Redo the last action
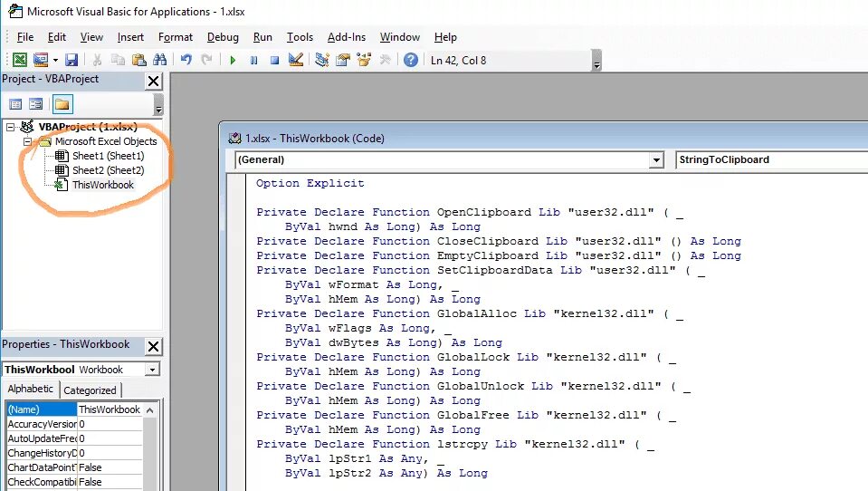The height and width of the screenshot is (491, 868). [x=206, y=60]
